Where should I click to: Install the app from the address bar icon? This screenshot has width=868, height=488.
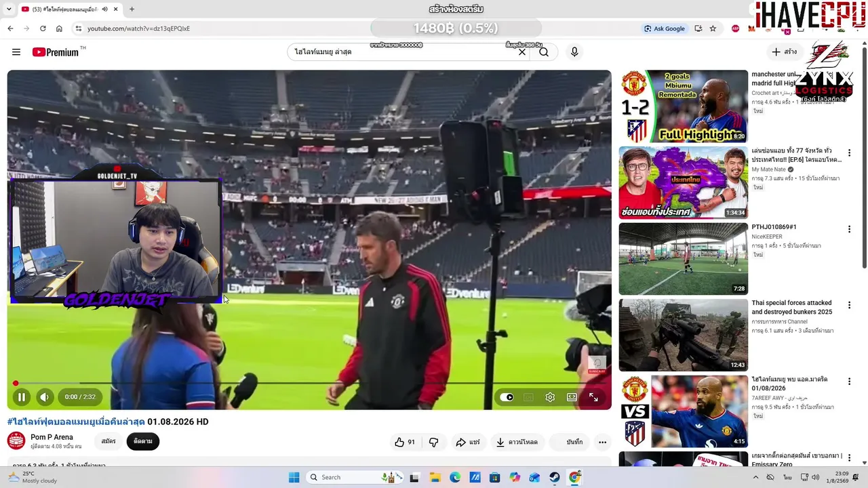coord(698,28)
